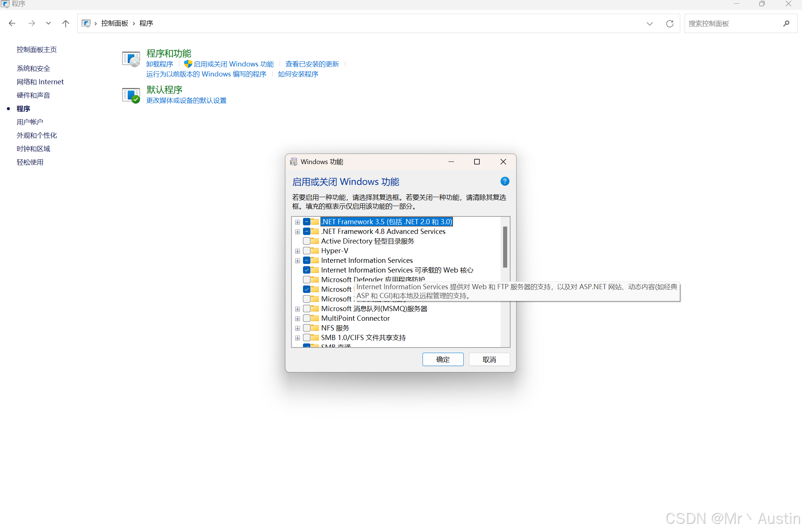Open 启用或关闭 Windows 功能 link
Image resolution: width=802 pixels, height=532 pixels.
[x=234, y=64]
